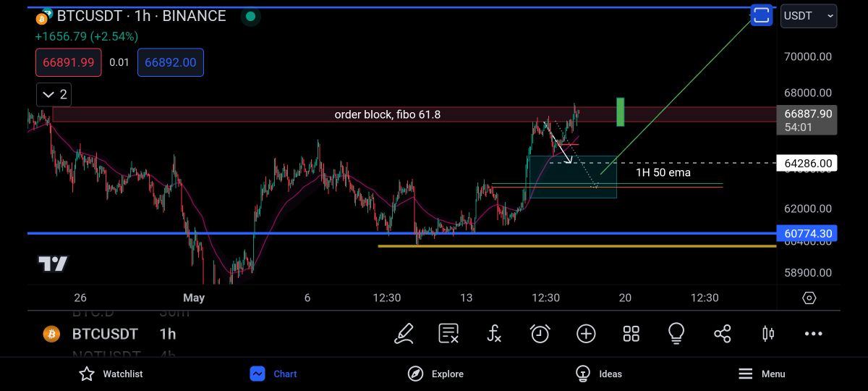The width and height of the screenshot is (868, 391).
Task: Tap the buy price 66892.00 button
Action: point(171,62)
